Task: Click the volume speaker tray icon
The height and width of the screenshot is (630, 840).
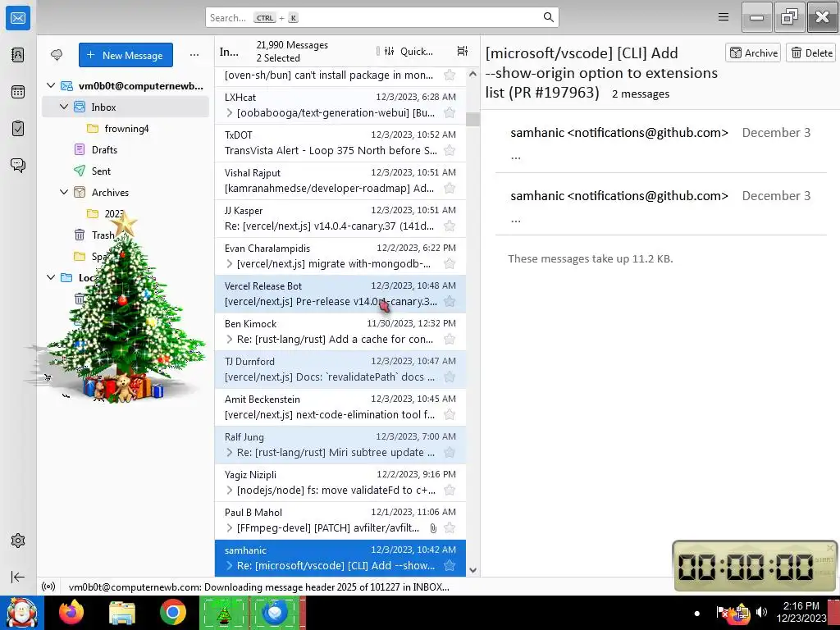Action: pos(761,612)
